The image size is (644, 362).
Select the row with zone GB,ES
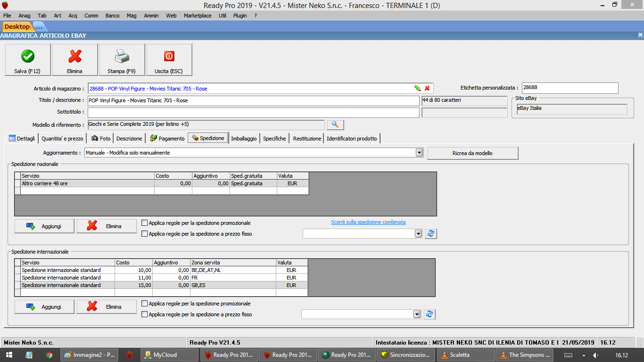(161, 285)
